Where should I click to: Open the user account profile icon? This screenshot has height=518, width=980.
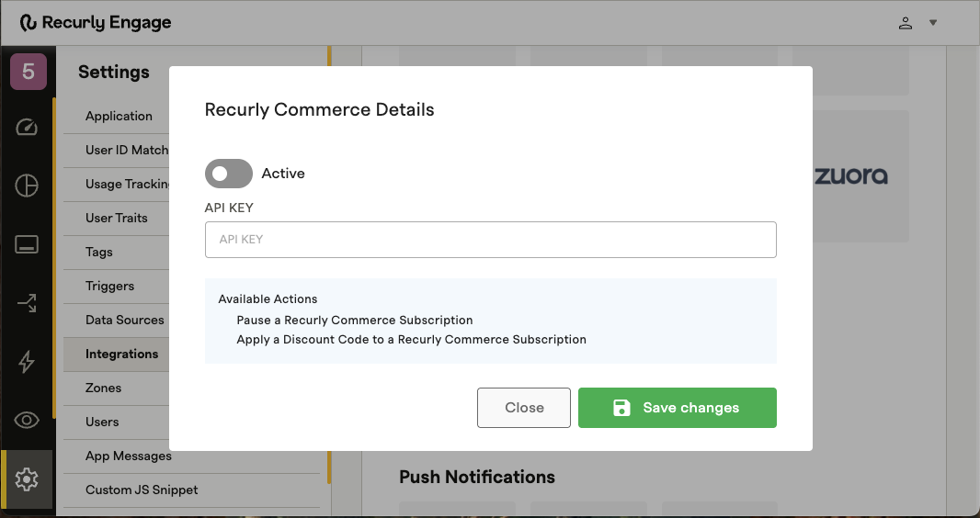905,23
